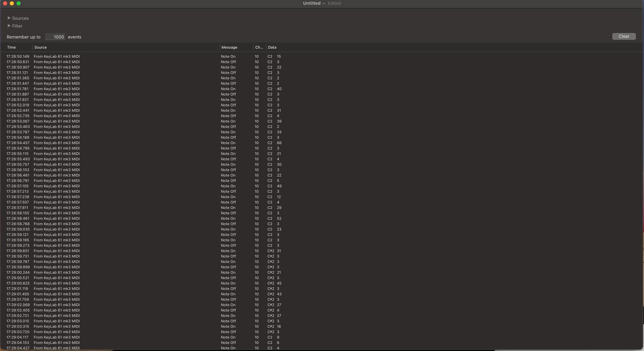Minimize the window using yellow button
644x351 pixels.
pos(12,3)
